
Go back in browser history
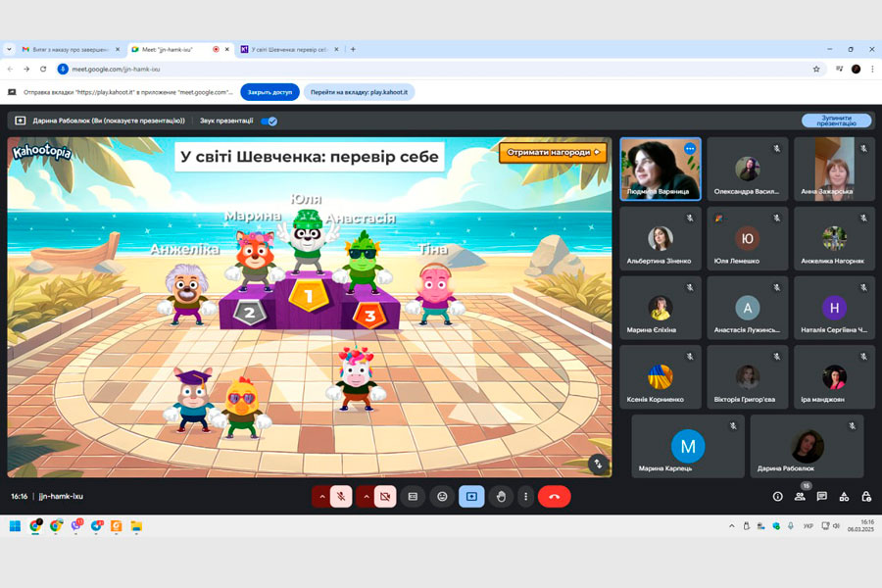tap(10, 69)
